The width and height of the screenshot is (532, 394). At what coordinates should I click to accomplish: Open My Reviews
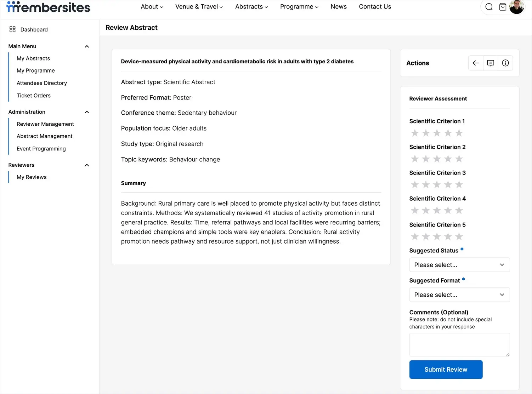(32, 177)
